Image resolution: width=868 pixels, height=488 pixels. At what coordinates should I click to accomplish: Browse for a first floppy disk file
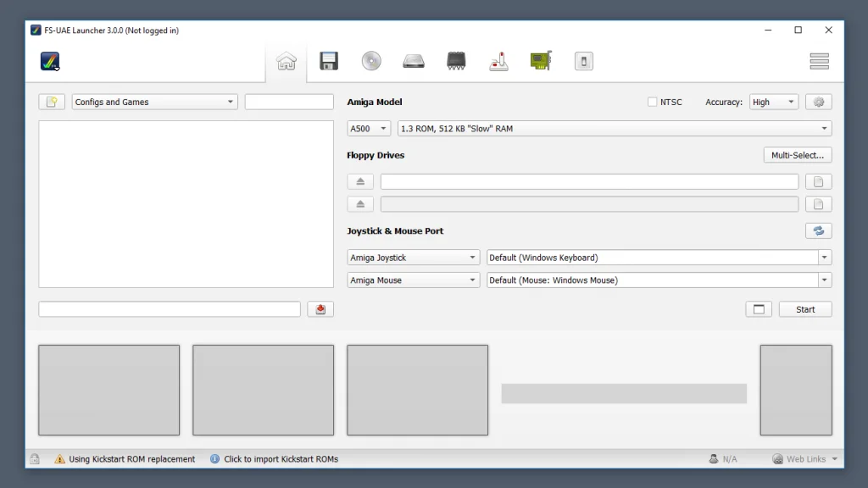(x=819, y=181)
